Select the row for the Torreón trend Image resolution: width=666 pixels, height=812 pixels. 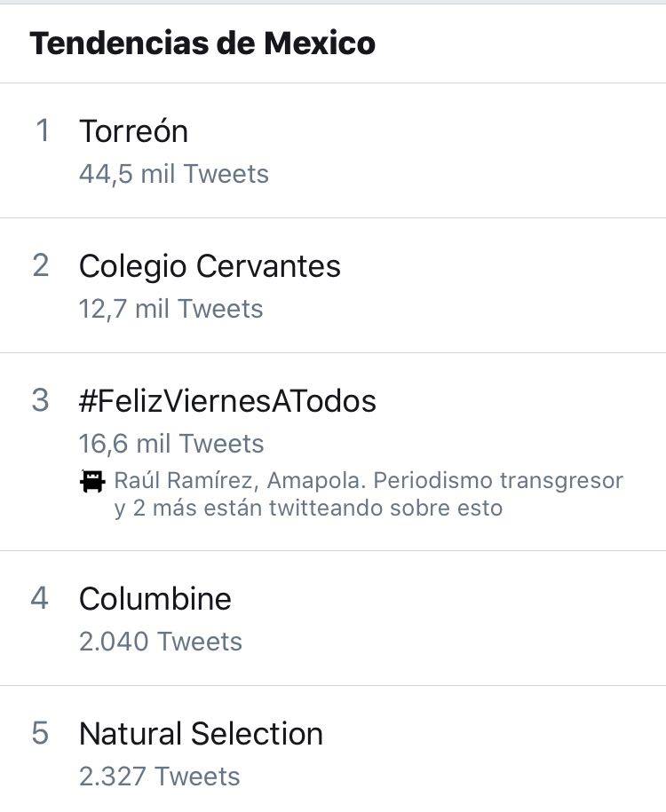point(333,151)
